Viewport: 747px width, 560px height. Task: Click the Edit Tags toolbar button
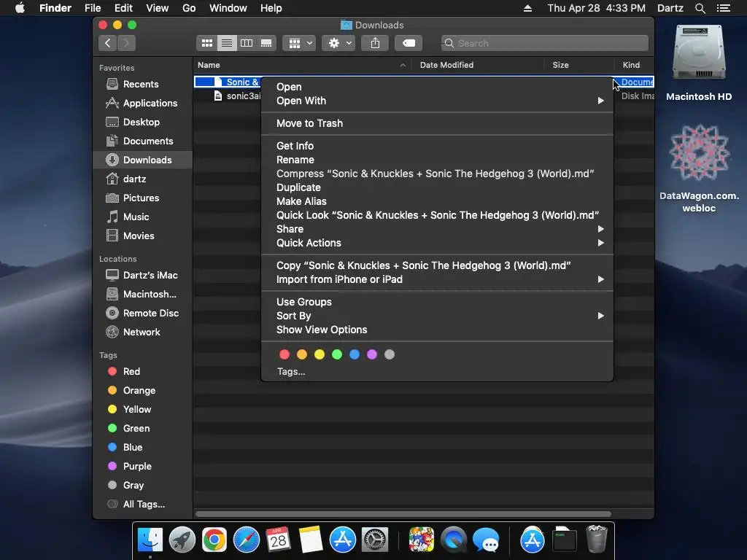click(x=409, y=43)
